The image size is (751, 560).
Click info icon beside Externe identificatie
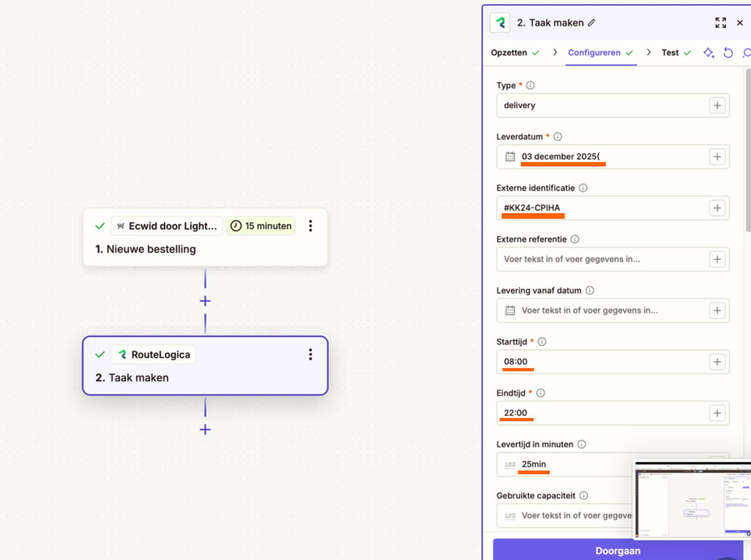pyautogui.click(x=583, y=188)
